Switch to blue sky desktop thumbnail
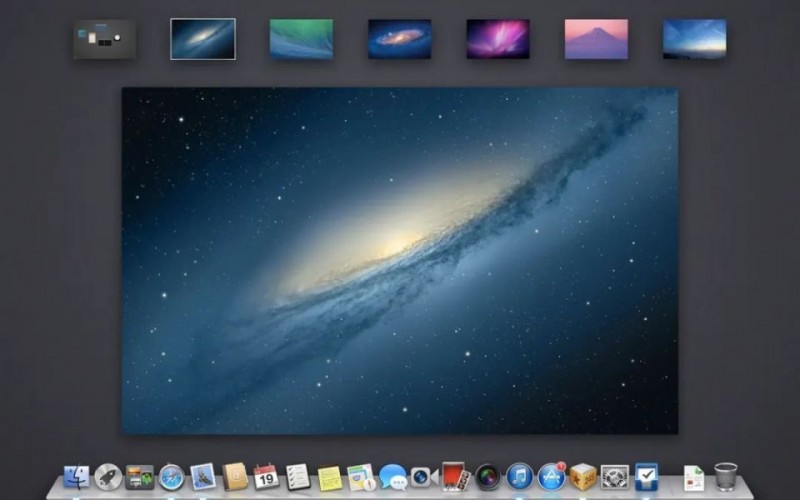800x500 pixels. coord(694,39)
